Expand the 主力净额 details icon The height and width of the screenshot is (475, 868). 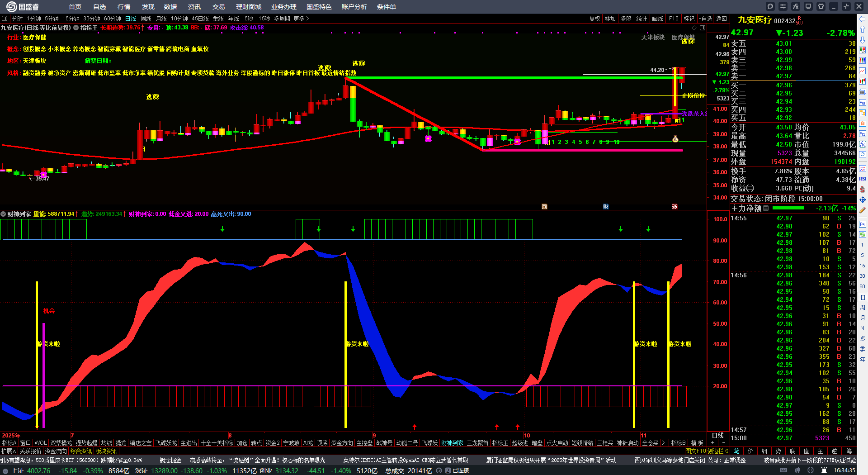coord(766,208)
